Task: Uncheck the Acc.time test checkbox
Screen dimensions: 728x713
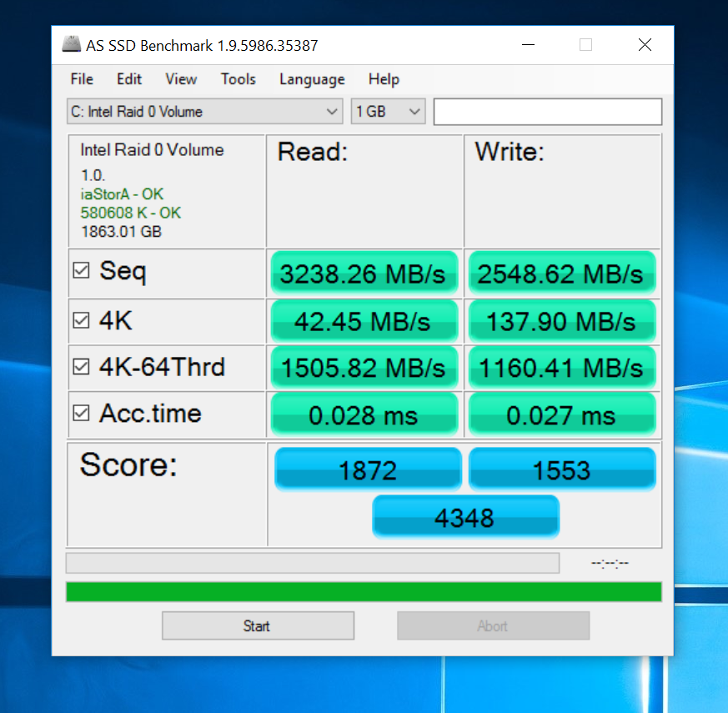Action: click(x=81, y=413)
